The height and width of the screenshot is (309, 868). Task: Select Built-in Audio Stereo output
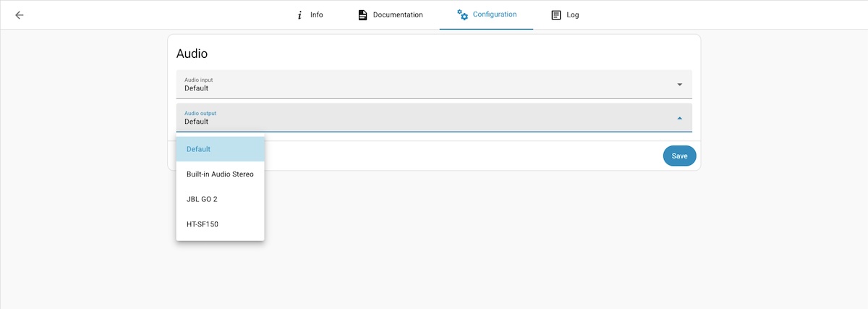(x=220, y=174)
